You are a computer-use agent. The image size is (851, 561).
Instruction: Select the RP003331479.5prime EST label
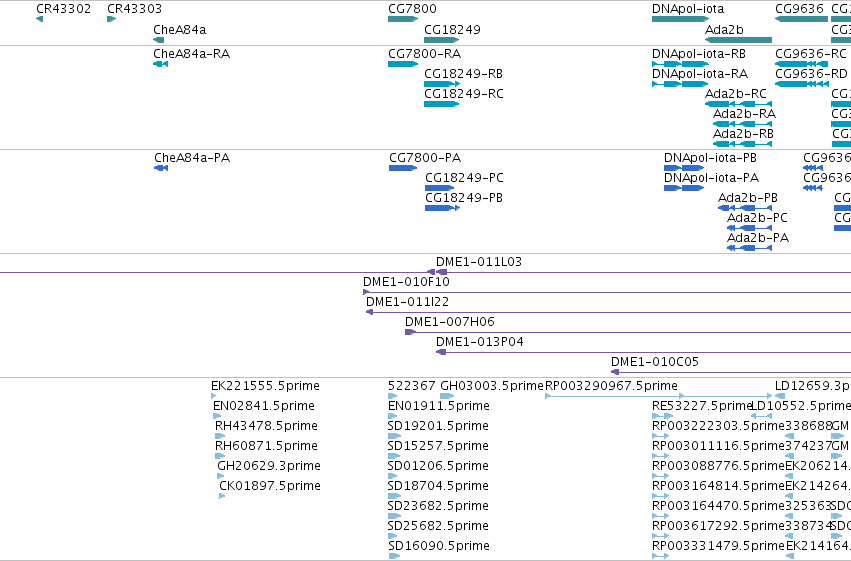719,547
